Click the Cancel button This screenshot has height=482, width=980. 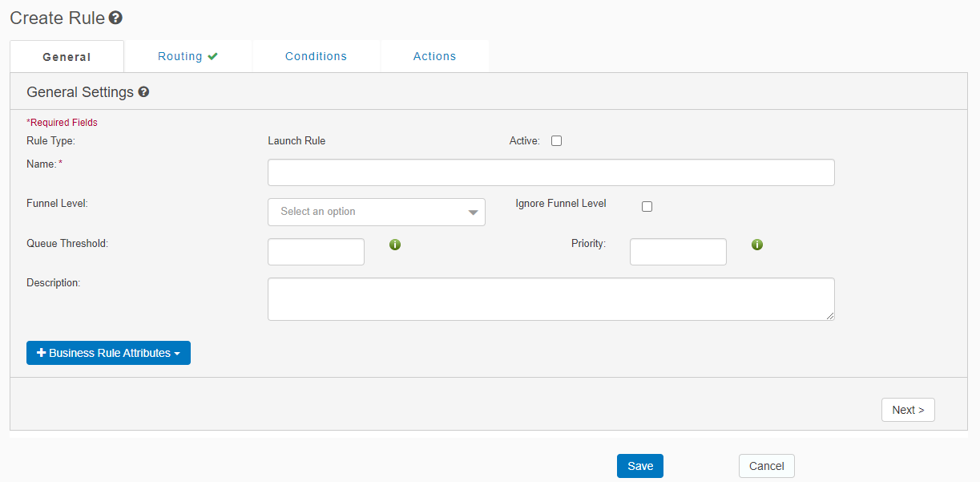766,466
